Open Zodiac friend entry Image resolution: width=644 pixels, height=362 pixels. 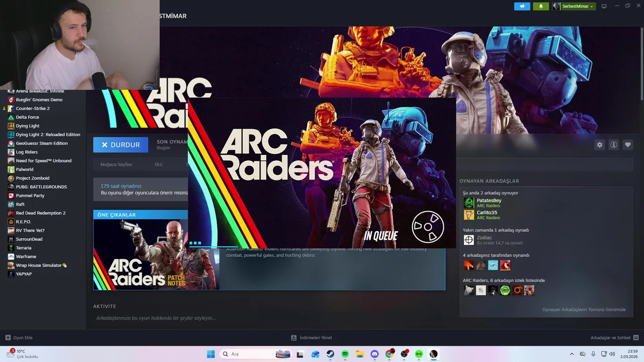pos(484,238)
